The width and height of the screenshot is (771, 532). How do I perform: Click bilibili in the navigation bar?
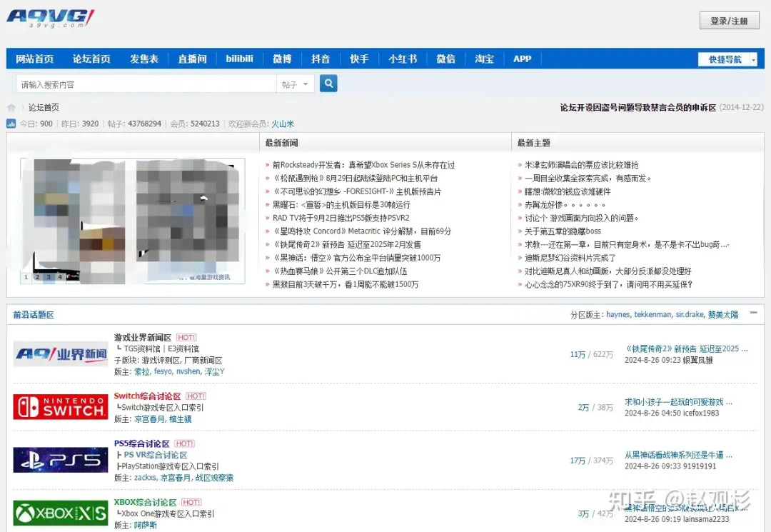tap(239, 59)
